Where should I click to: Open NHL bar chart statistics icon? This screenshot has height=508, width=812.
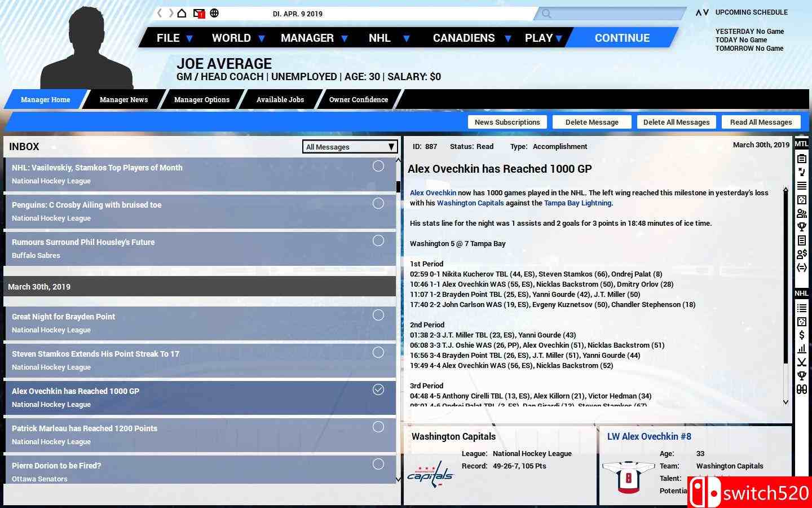click(801, 349)
